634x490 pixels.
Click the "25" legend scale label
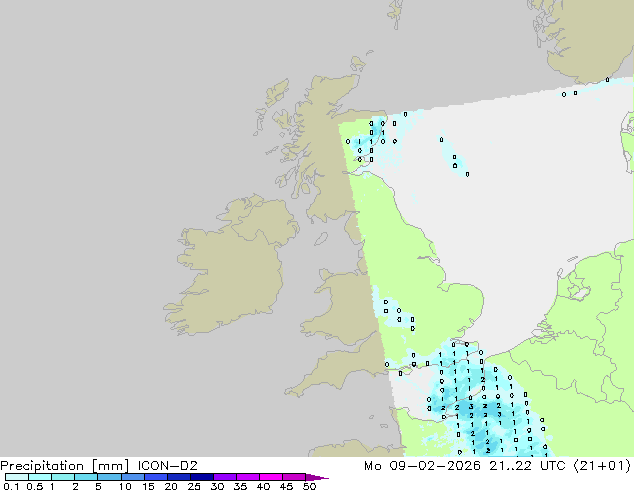pos(194,486)
